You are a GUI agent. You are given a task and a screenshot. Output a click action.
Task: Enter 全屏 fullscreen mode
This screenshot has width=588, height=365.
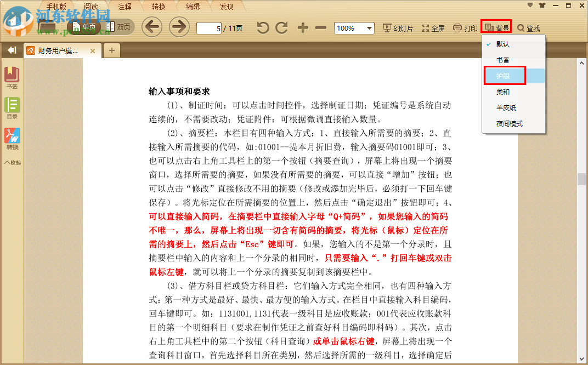(433, 28)
